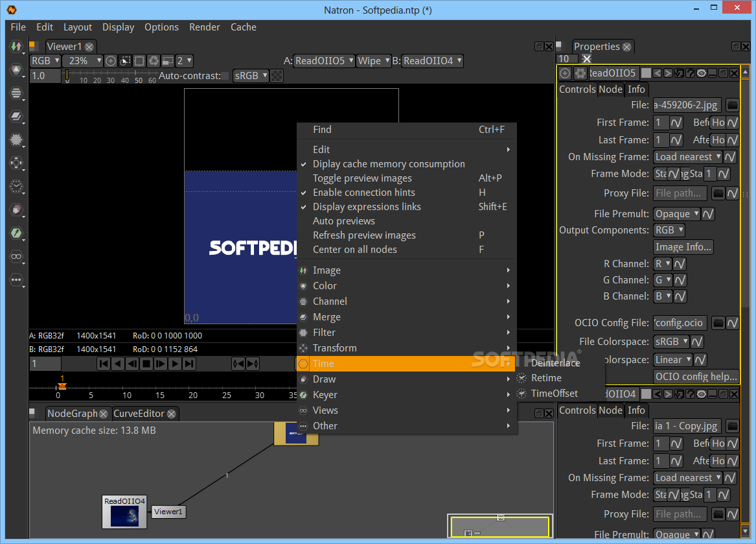Image resolution: width=756 pixels, height=544 pixels.
Task: Click the play forward button
Action: (x=176, y=364)
